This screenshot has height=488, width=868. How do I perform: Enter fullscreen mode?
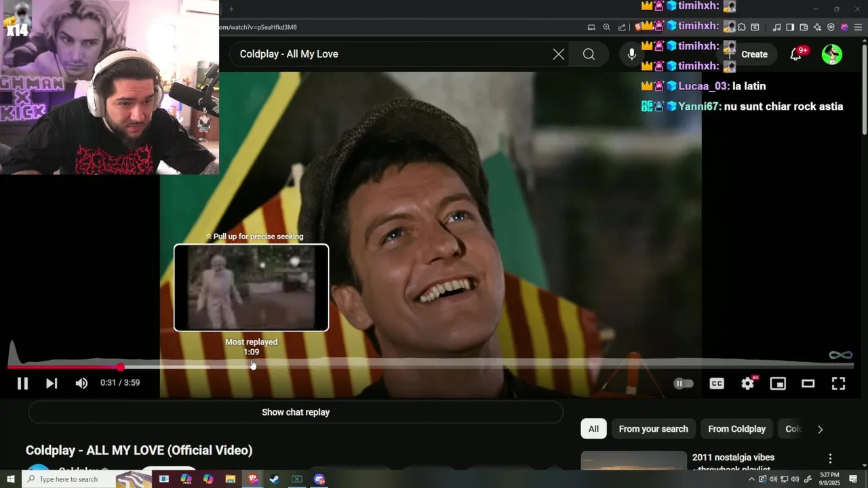coord(838,384)
